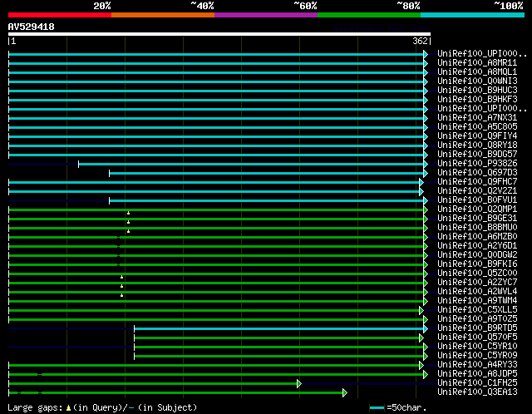The width and height of the screenshot is (532, 414).
Task: Click the UniRef100_Q2QMP1 label
Action: point(477,209)
